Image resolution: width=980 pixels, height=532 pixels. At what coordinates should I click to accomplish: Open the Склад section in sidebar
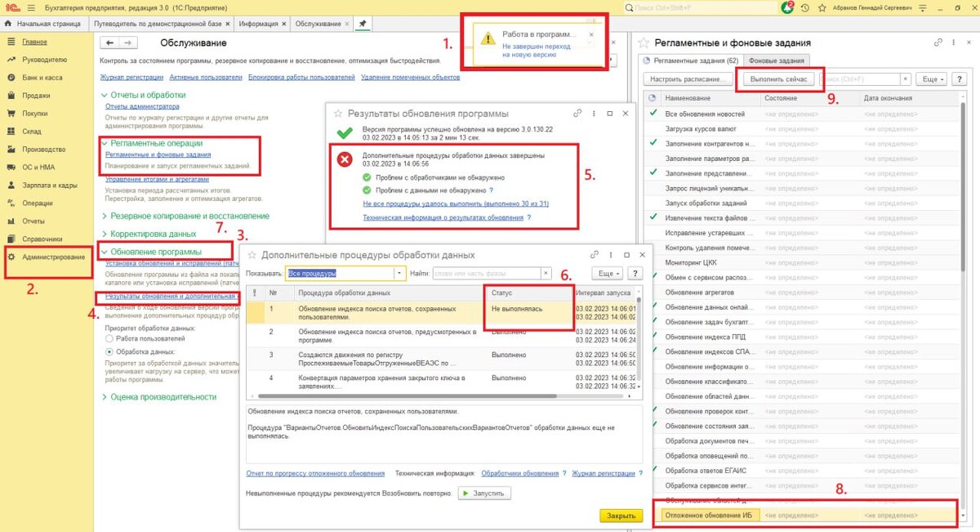click(x=32, y=131)
